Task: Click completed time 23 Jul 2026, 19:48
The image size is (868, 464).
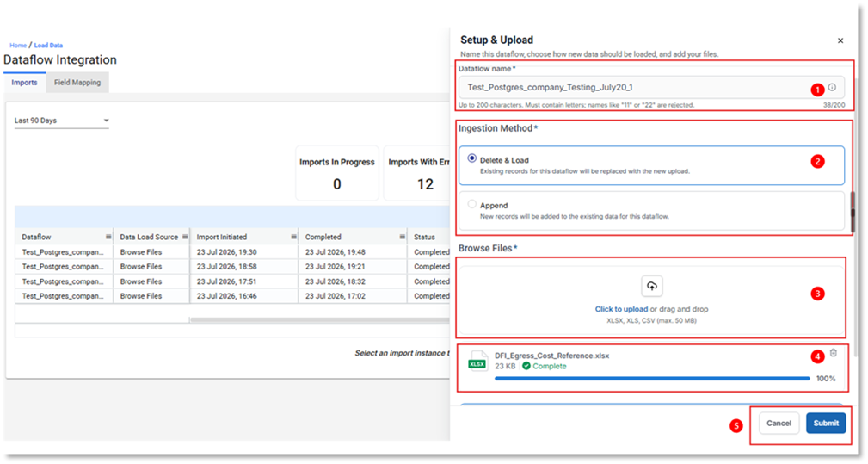Action: [335, 252]
